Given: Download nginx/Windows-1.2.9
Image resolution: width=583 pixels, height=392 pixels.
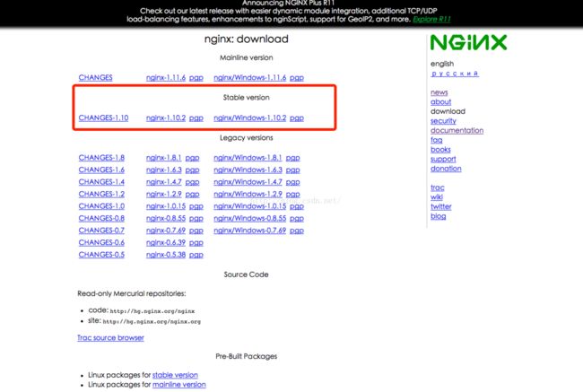Looking at the screenshot, I should point(248,194).
